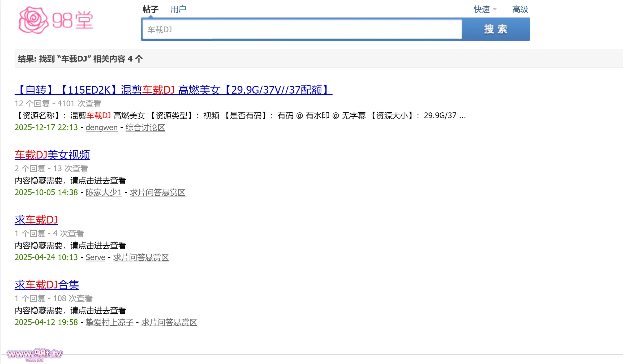Open the 车载DJ美女视频 post
This screenshot has height=364, width=623.
point(52,155)
